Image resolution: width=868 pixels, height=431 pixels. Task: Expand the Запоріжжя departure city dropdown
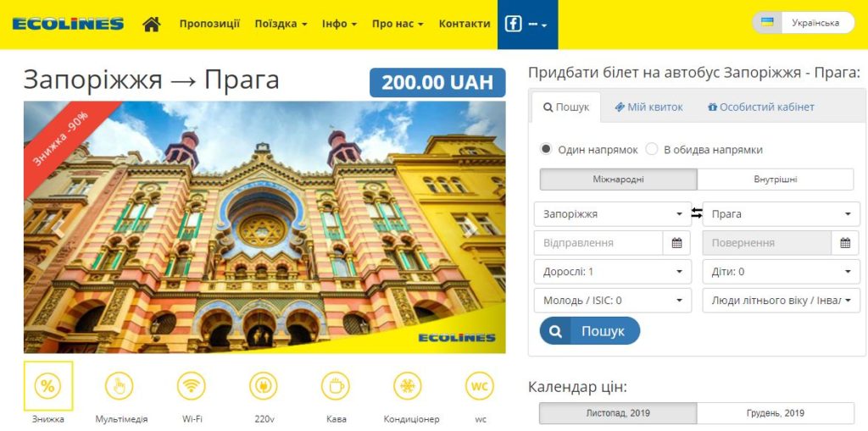(613, 214)
